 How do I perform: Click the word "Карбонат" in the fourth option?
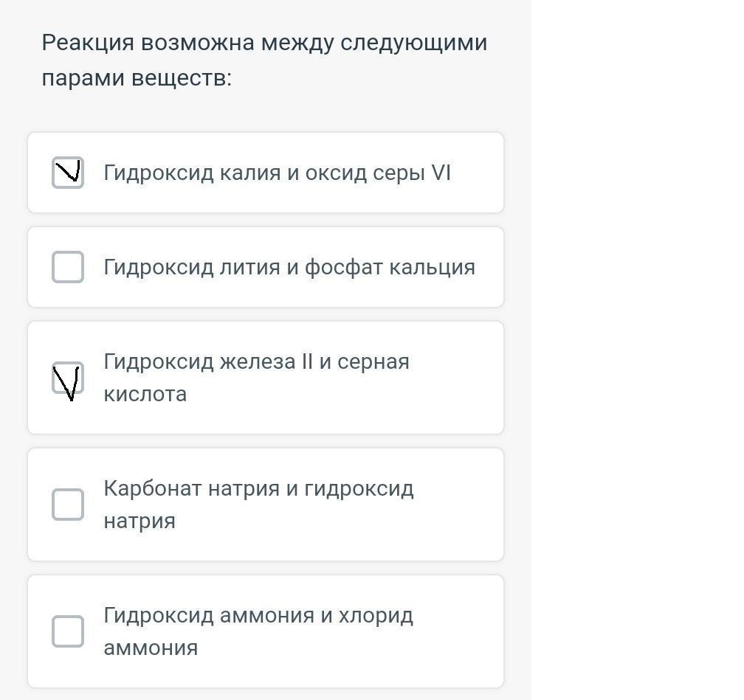(x=151, y=488)
